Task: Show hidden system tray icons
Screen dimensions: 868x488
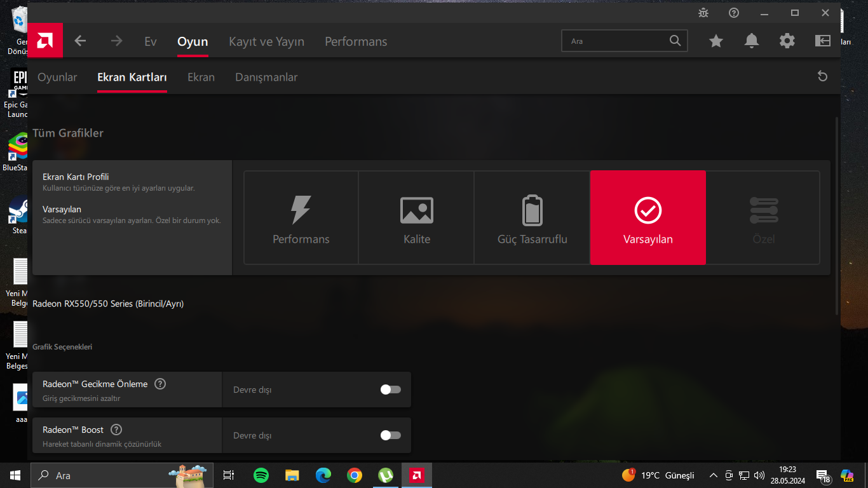Action: 714,475
